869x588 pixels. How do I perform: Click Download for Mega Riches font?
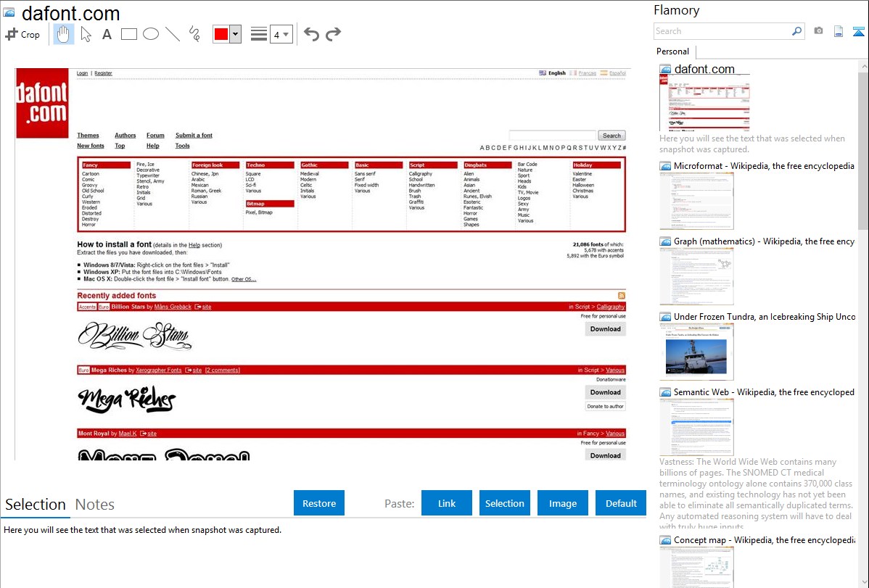[x=605, y=392]
